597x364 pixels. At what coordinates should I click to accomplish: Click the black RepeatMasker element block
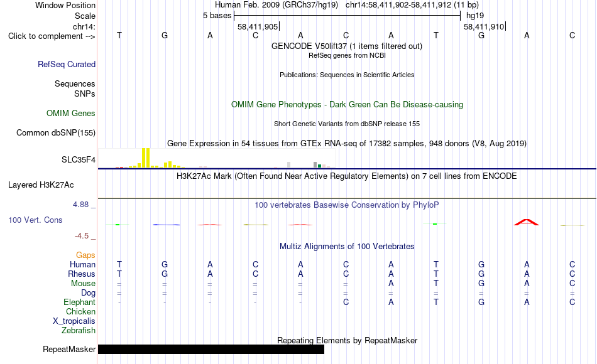211,349
